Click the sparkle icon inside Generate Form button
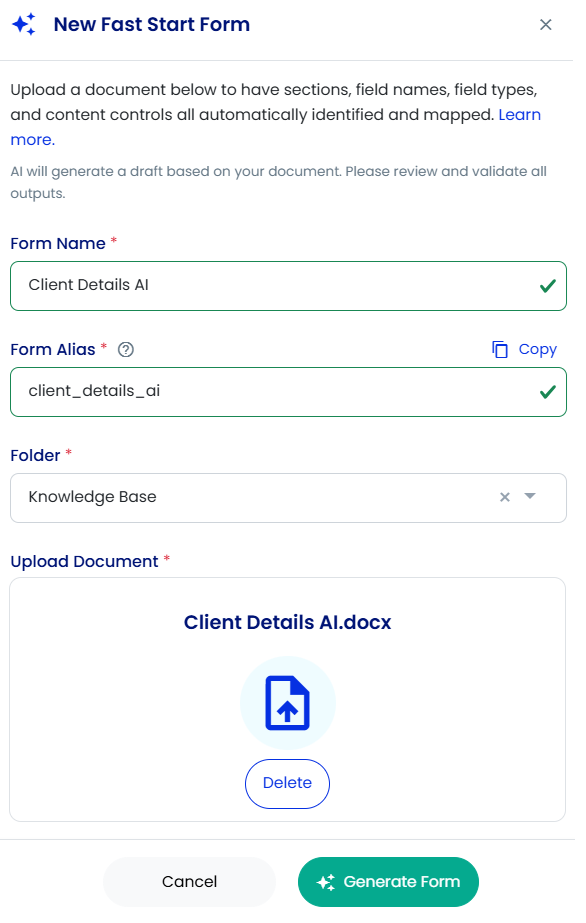Screen dimensions: 586x923 325,882
